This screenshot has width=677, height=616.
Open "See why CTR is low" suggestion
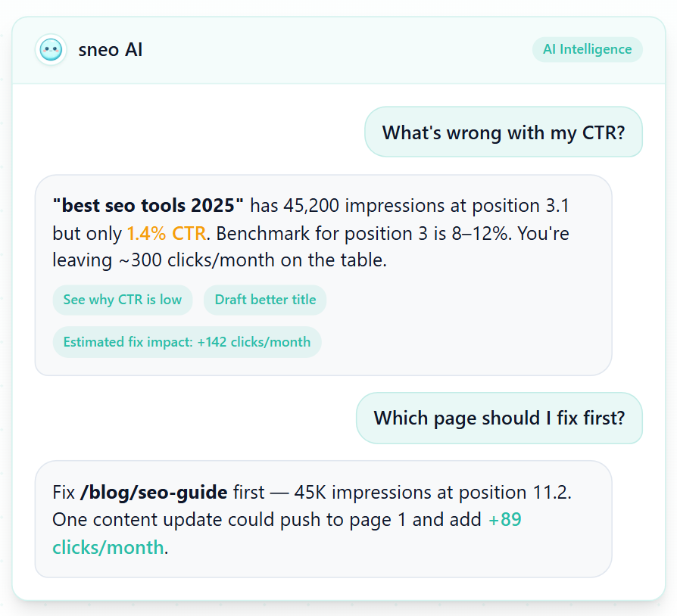[123, 300]
